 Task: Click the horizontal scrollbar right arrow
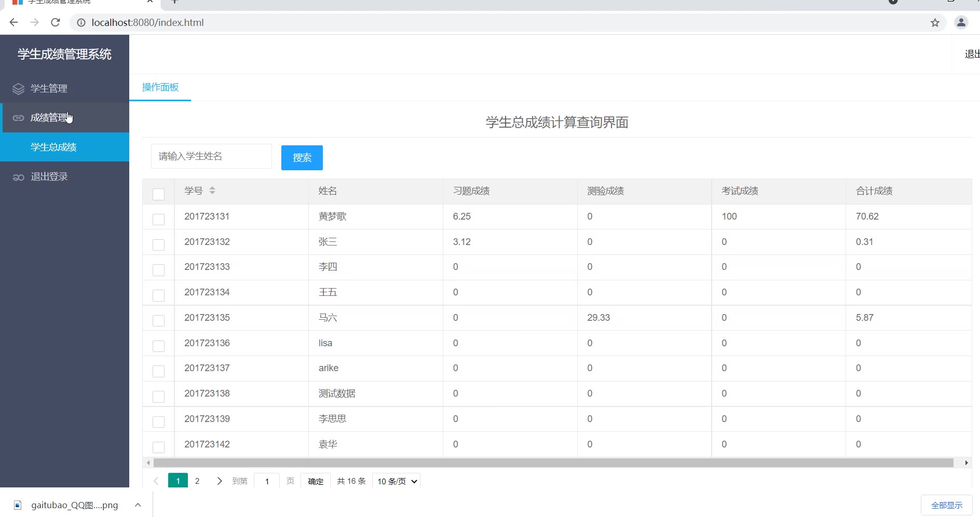[966, 462]
